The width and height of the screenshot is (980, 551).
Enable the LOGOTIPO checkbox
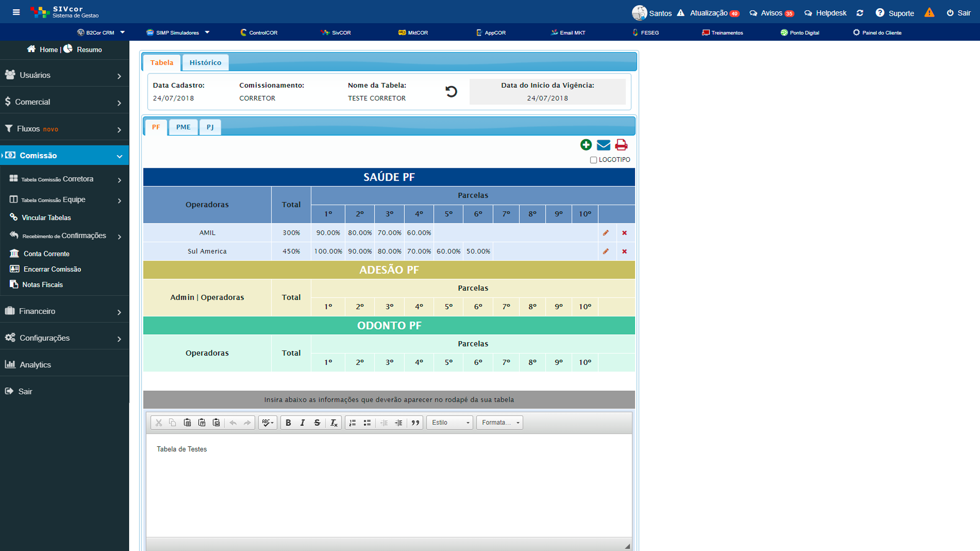594,160
